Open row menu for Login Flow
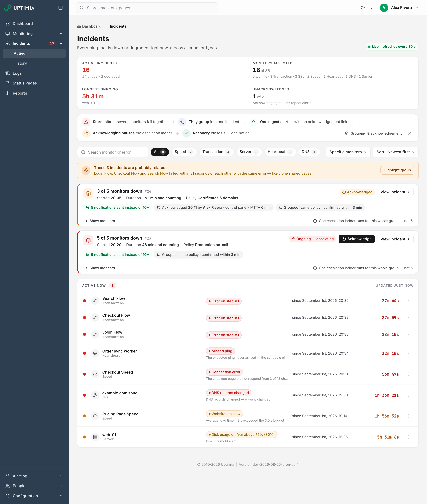This screenshot has height=504, width=427. coord(409,334)
